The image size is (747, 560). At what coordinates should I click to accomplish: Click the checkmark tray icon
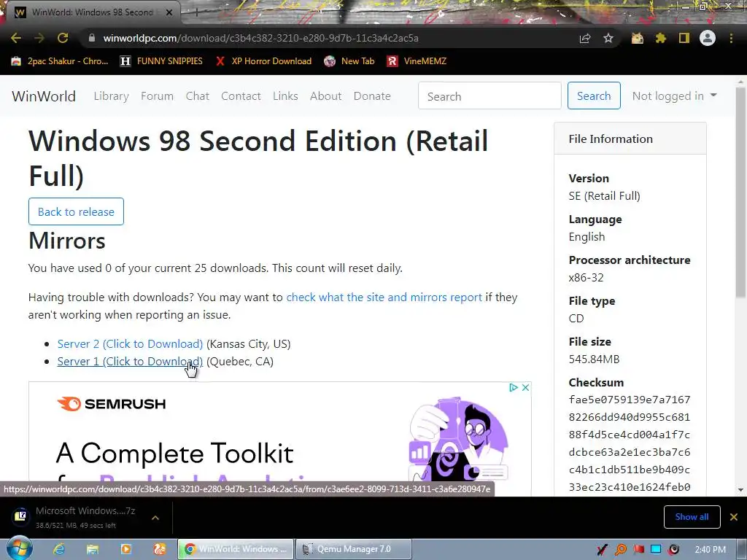(x=602, y=550)
